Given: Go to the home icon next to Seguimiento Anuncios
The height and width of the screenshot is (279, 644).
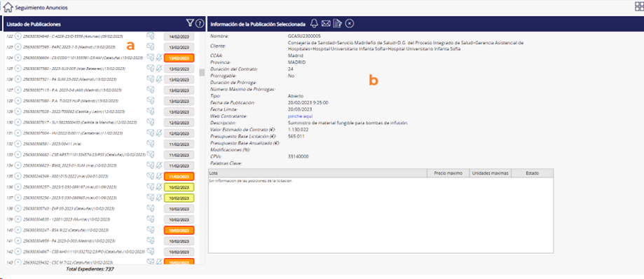Looking at the screenshot, I should click(x=8, y=7).
